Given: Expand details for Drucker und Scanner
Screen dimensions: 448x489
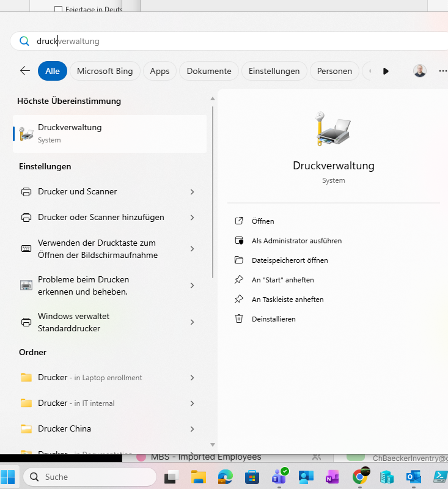Looking at the screenshot, I should click(192, 192).
